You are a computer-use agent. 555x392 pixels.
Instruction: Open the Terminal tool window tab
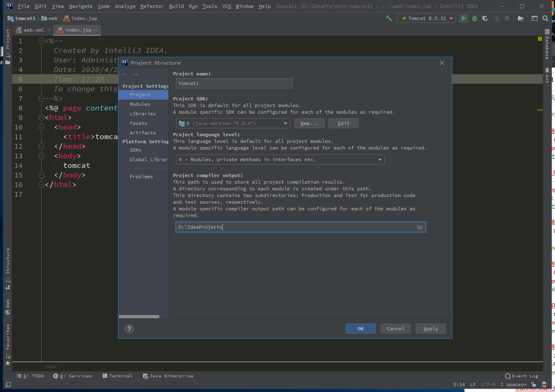click(x=118, y=376)
